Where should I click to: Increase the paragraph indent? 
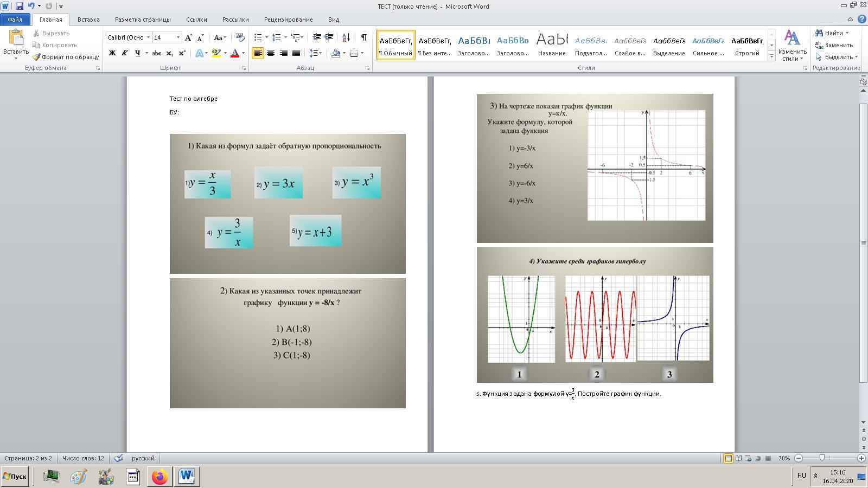tap(329, 37)
